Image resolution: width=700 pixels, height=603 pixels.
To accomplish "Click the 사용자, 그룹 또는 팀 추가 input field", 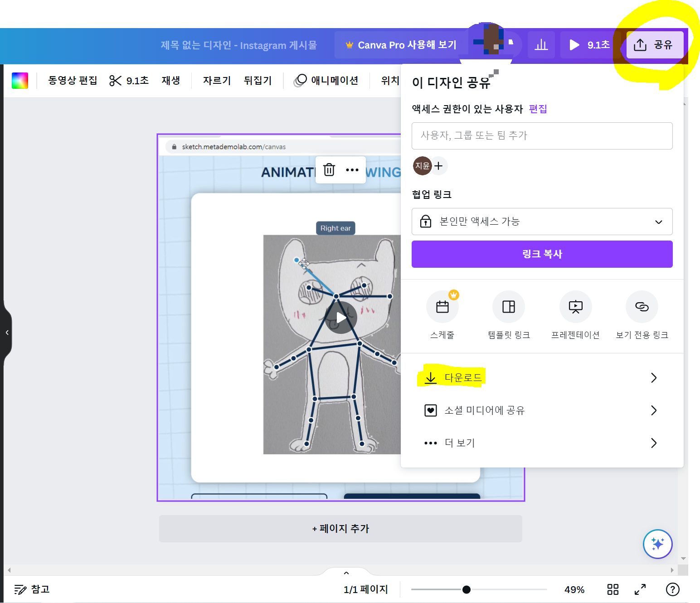I will coord(542,135).
